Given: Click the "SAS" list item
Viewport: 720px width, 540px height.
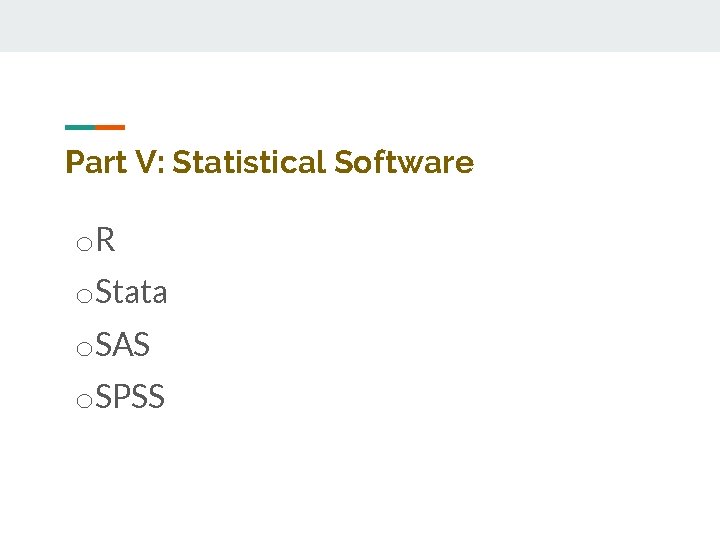Looking at the screenshot, I should click(124, 345).
